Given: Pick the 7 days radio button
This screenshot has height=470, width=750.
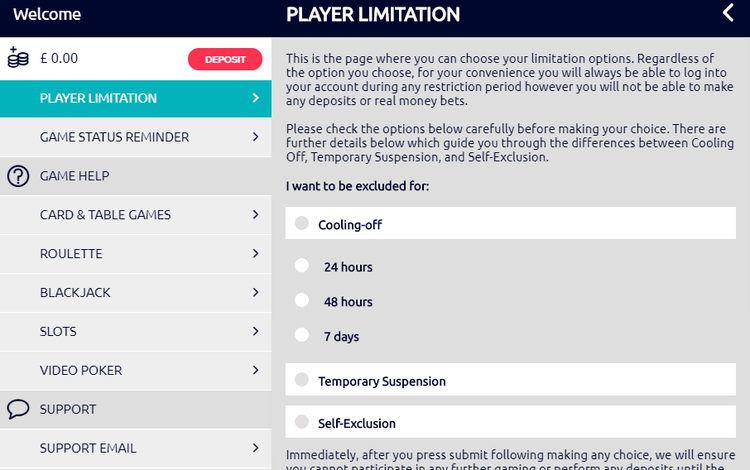Looking at the screenshot, I should (x=302, y=336).
